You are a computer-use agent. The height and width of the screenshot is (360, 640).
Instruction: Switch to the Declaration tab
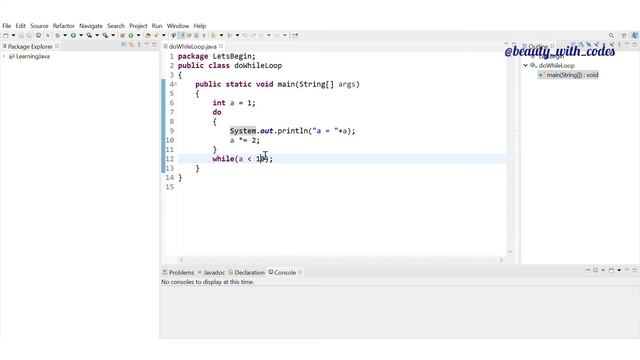246,272
